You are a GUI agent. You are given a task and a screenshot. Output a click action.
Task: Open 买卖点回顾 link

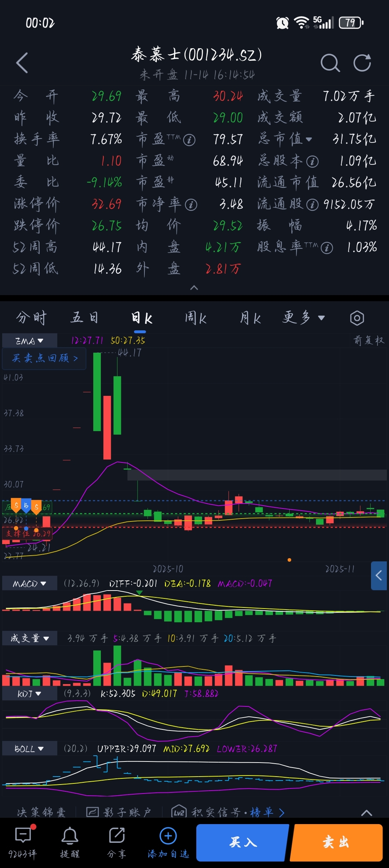coord(44,358)
